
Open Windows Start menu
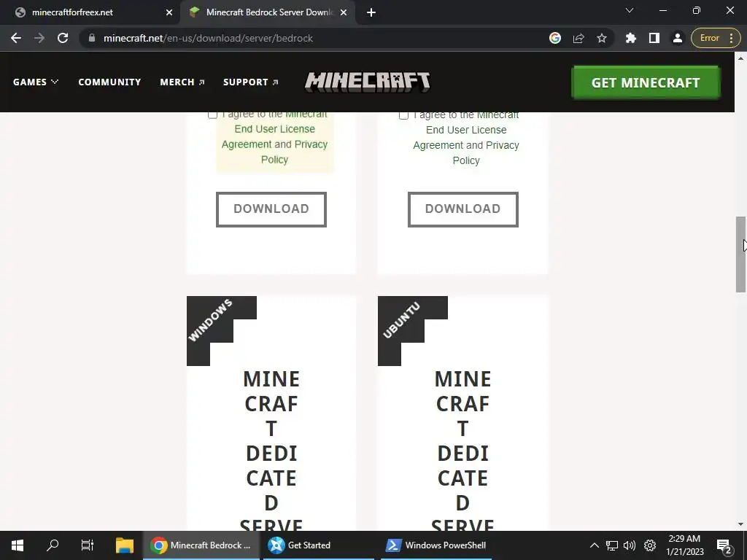pos(18,545)
